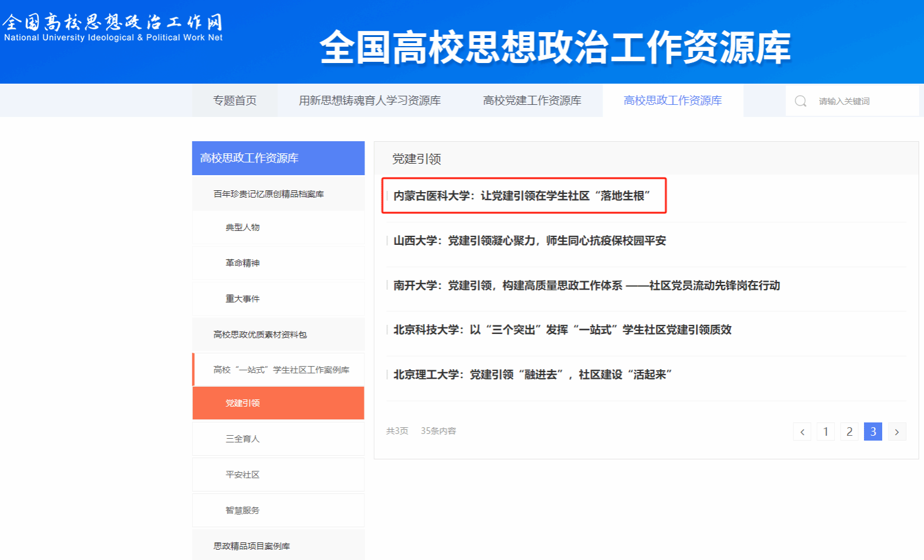Open the 北京科技大学 article link
The width and height of the screenshot is (924, 560).
562,330
